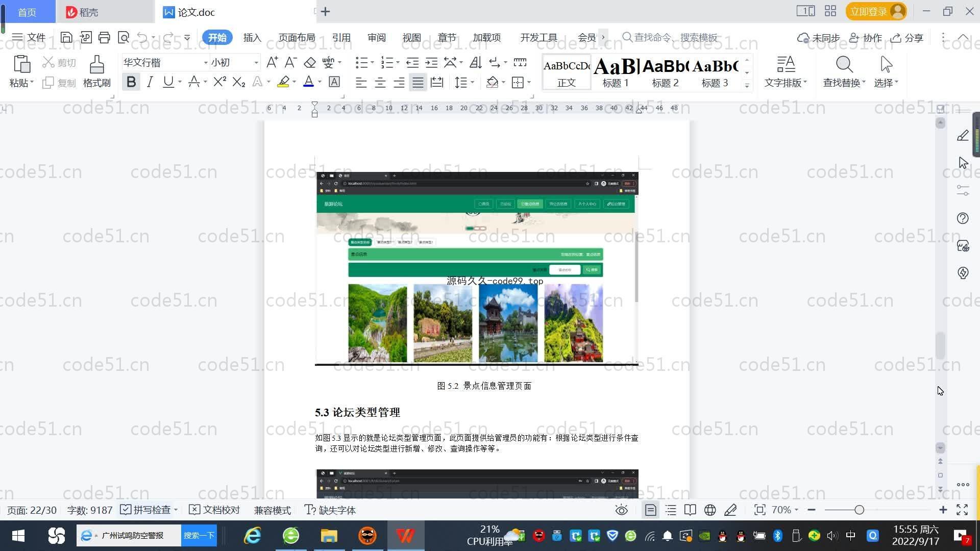Open the 页面布局 ribbon tab
The width and height of the screenshot is (980, 551).
[x=297, y=37]
